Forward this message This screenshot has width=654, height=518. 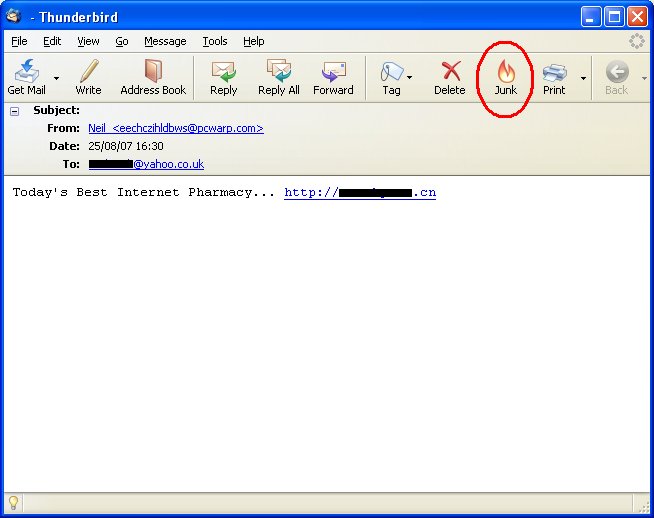pyautogui.click(x=333, y=77)
